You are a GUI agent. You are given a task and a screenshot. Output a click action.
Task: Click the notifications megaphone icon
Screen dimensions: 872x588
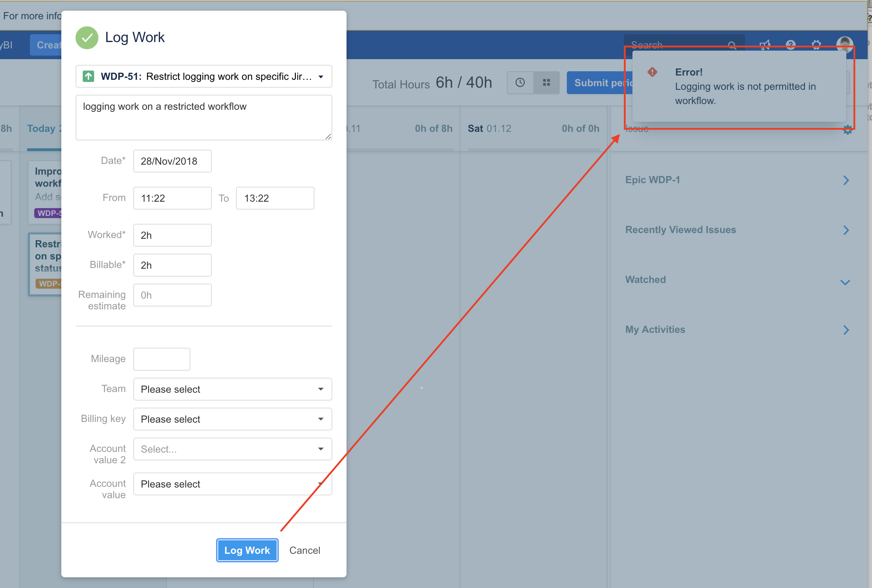coord(765,45)
